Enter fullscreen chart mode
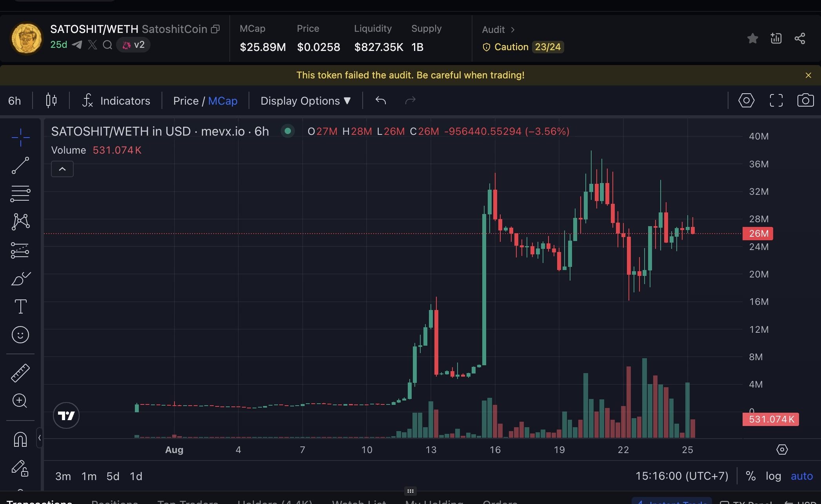Screen dimensions: 821x504 (x=776, y=101)
